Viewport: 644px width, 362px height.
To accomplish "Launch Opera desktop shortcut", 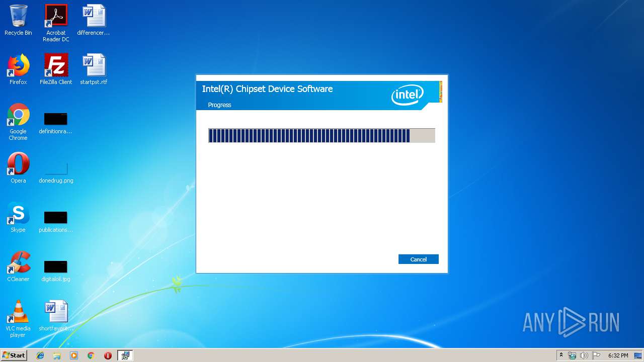I will point(18,168).
